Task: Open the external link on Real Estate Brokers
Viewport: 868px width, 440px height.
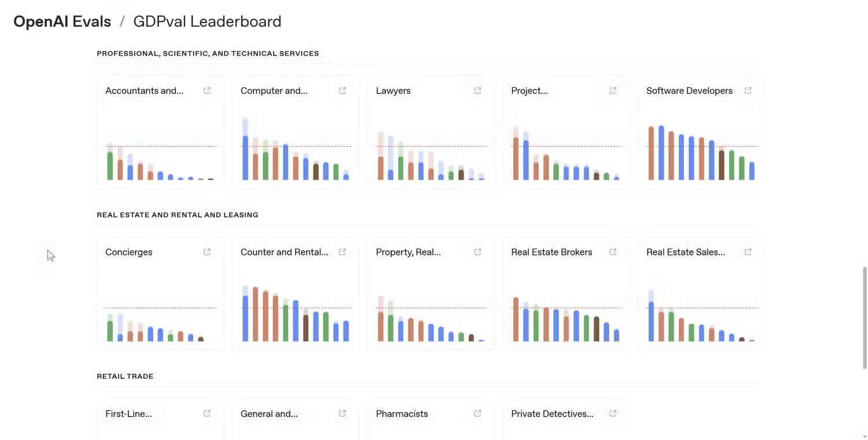Action: point(612,252)
